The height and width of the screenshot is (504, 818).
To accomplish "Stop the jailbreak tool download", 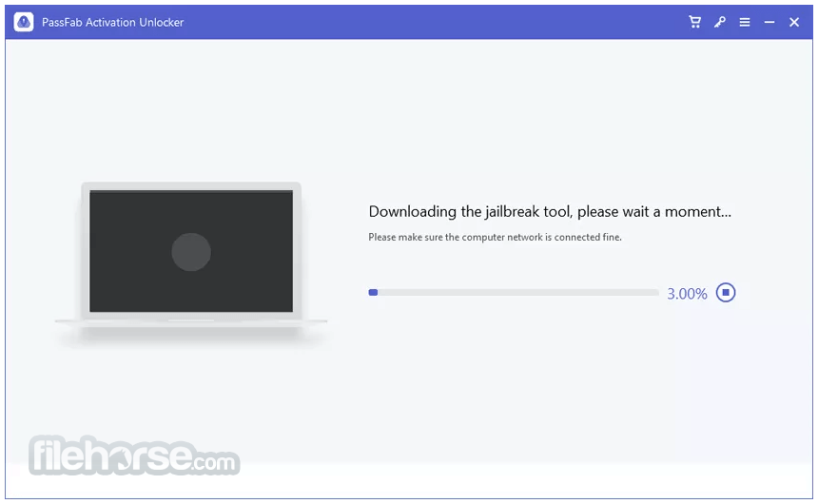I will click(725, 292).
